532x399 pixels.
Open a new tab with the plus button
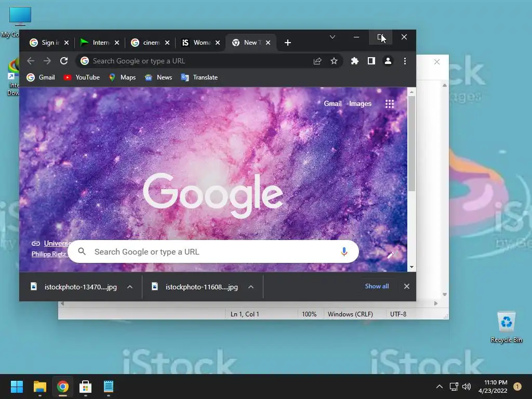click(x=288, y=43)
